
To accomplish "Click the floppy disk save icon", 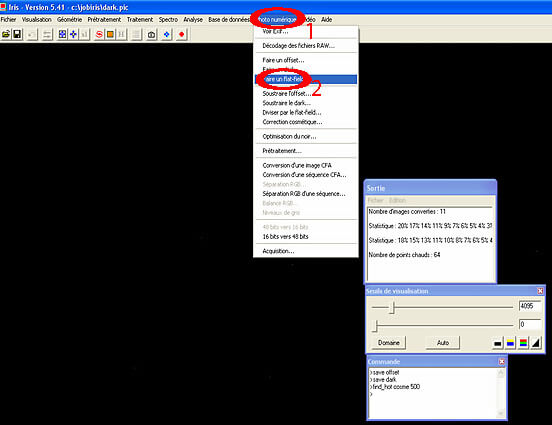I will click(17, 35).
